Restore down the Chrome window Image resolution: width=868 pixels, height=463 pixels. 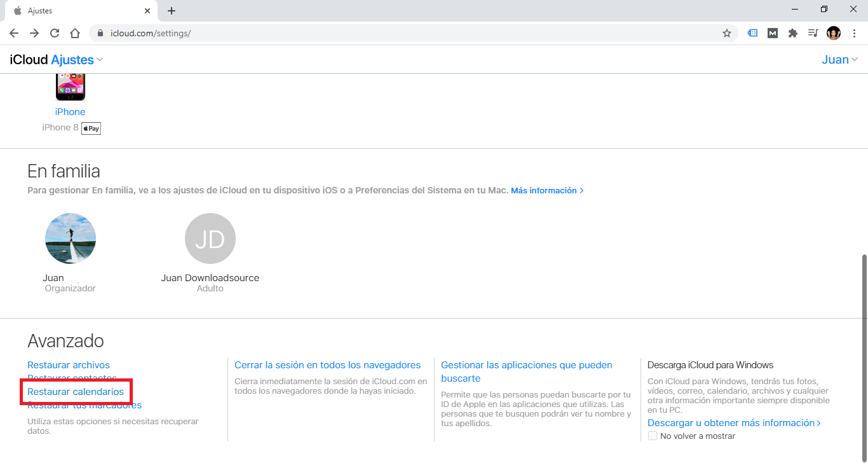pos(824,9)
